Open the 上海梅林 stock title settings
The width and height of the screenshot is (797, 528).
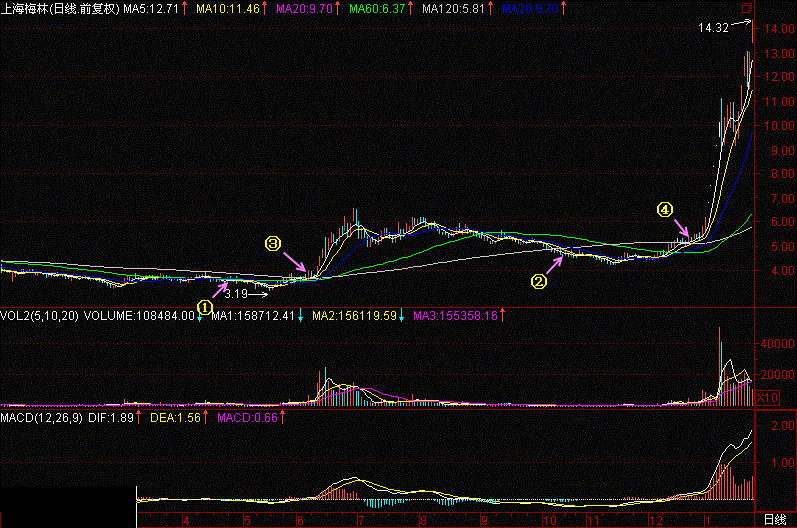[x=60, y=9]
